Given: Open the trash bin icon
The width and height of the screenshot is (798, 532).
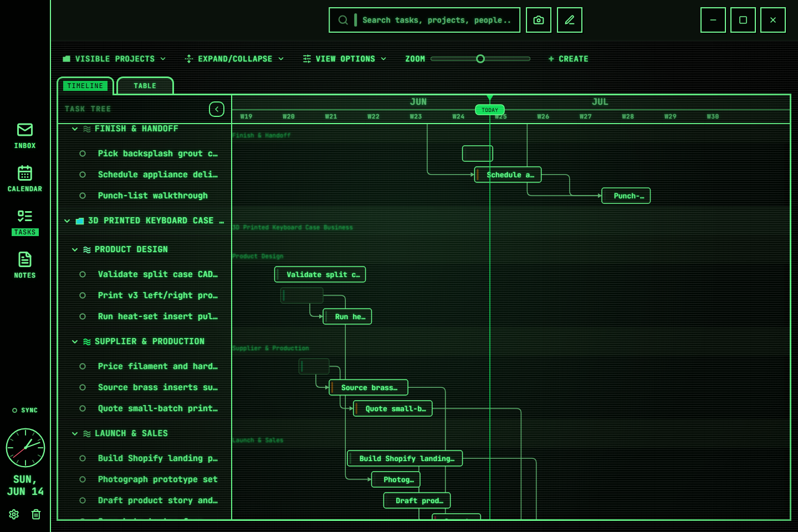Looking at the screenshot, I should click(x=36, y=514).
